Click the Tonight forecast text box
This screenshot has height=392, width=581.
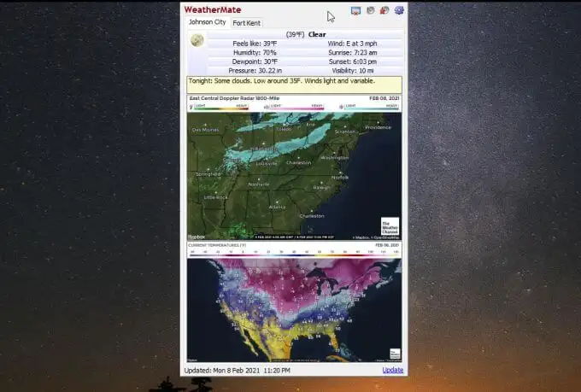(294, 85)
